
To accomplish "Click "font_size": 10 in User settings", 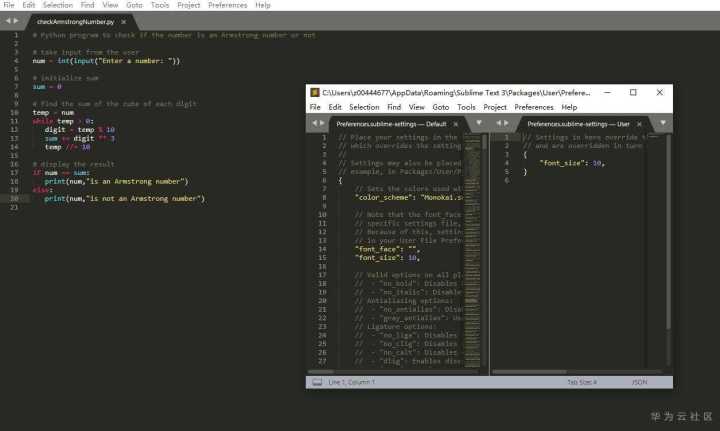I will [x=572, y=163].
